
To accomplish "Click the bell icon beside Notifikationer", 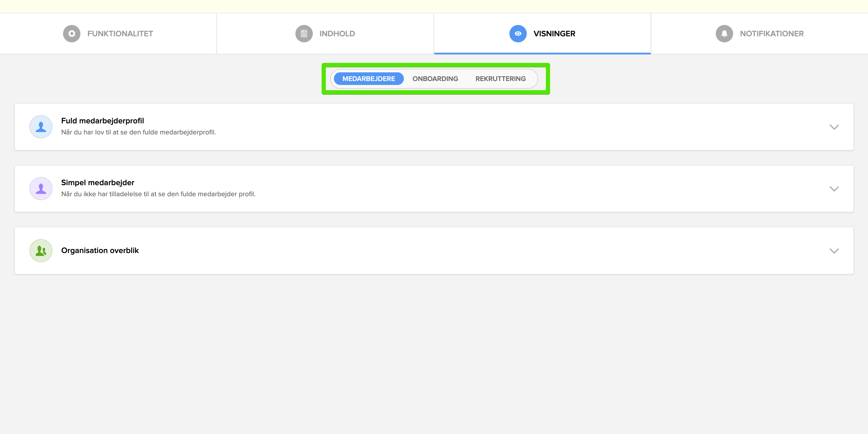I will click(x=724, y=34).
